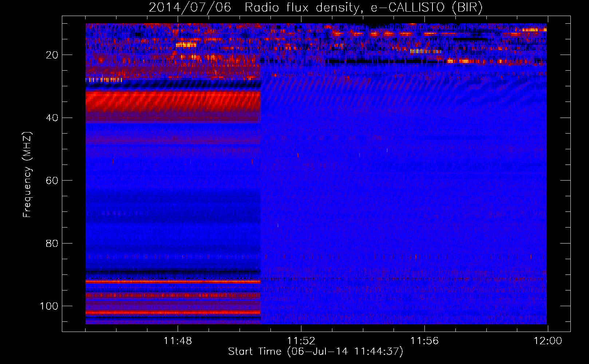Click the 100 frequency tick label
The height and width of the screenshot is (364, 589).
tap(49, 306)
